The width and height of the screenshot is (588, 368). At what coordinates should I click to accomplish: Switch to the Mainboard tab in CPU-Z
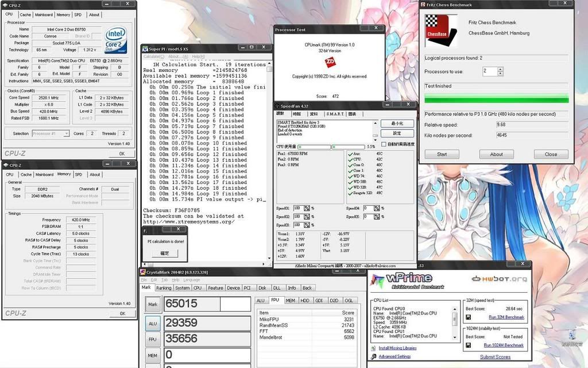[x=43, y=15]
